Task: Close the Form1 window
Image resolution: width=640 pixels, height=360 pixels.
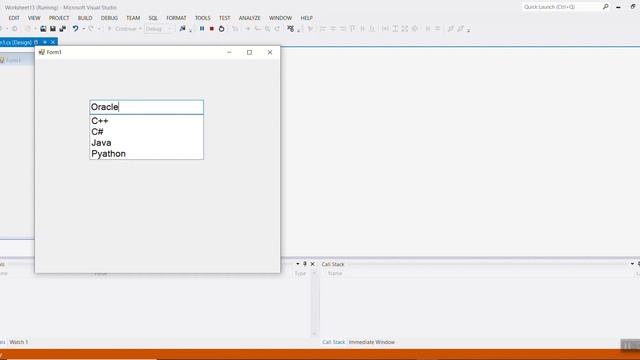Action: tap(270, 52)
